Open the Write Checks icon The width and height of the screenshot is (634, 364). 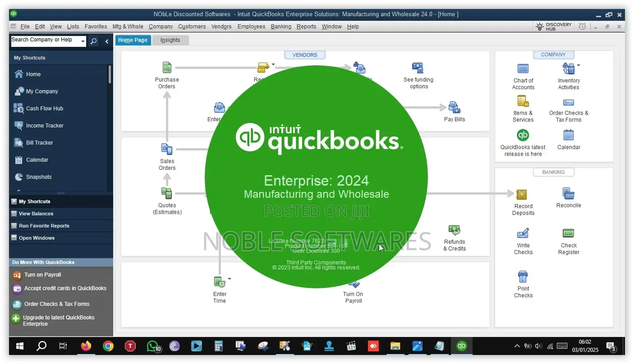tap(523, 233)
